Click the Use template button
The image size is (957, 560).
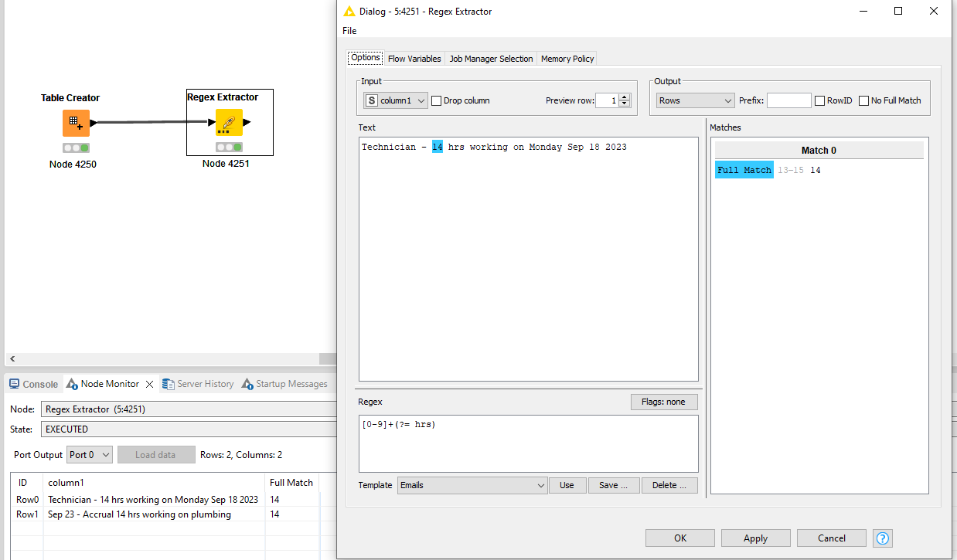coord(567,485)
